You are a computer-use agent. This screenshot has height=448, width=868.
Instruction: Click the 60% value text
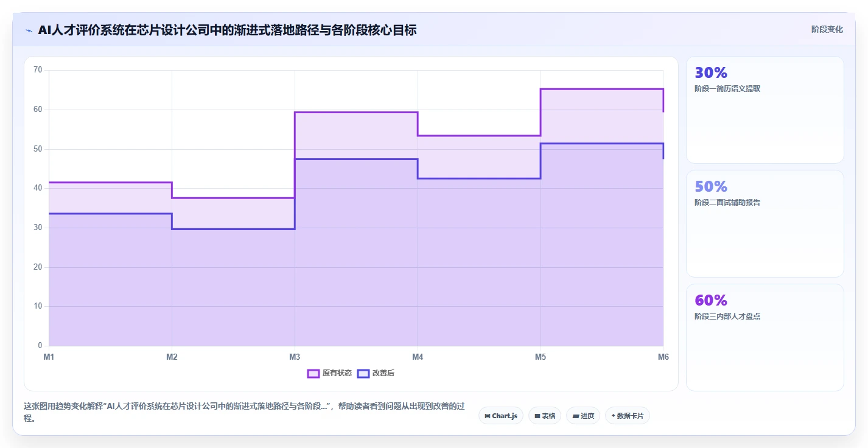[711, 301]
